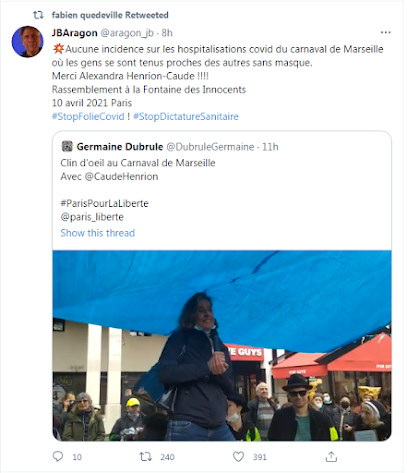Like the tweet with the heart icon
The height and width of the screenshot is (473, 407).
238,457
